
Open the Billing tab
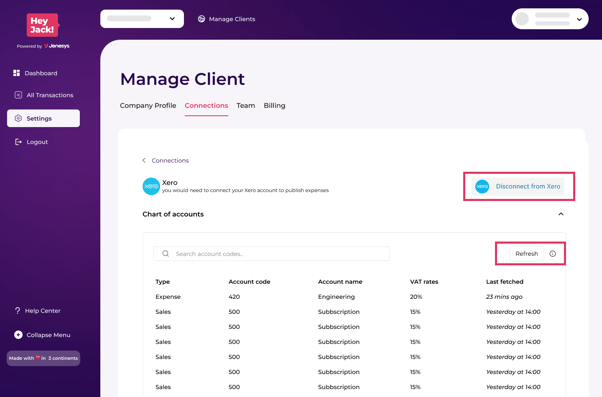point(274,106)
